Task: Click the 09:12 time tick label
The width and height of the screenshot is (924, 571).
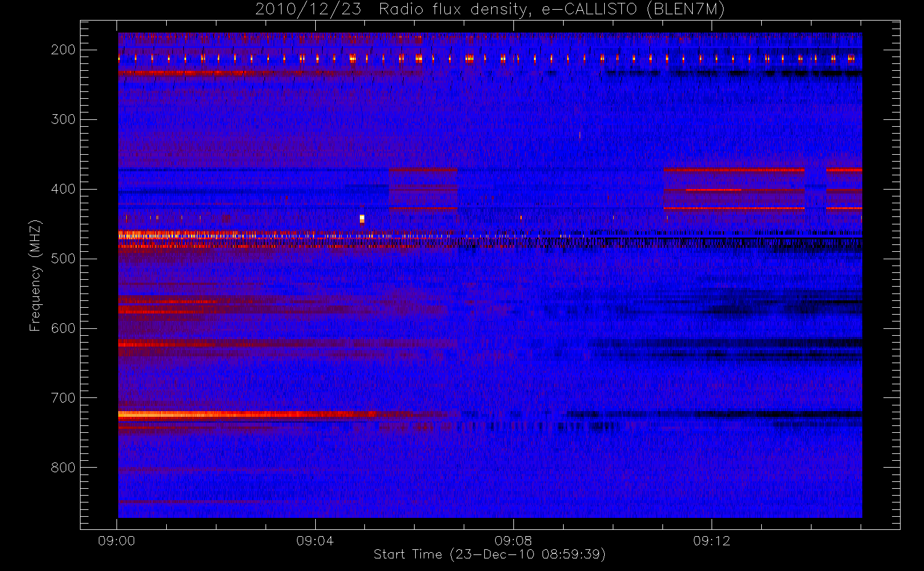Action: [712, 541]
